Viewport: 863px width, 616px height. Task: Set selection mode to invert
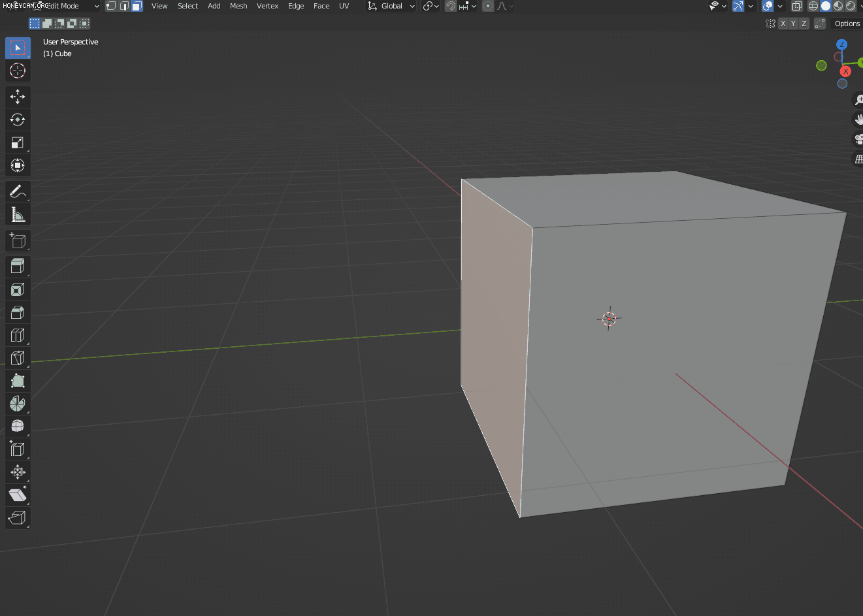(x=72, y=24)
